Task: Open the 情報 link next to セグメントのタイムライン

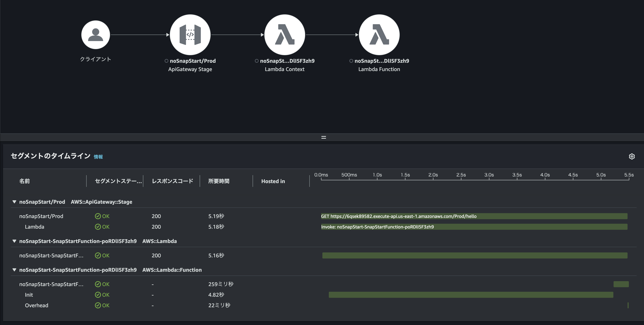Action: (98, 157)
